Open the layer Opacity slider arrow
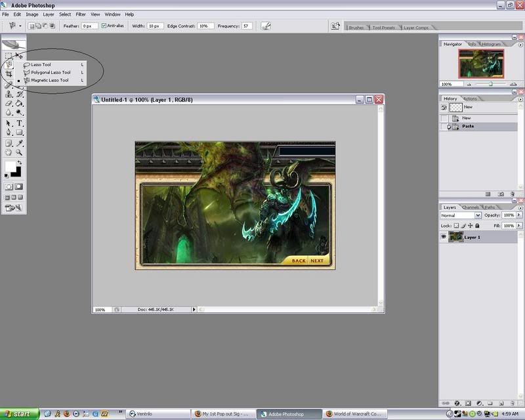The image size is (525, 420). (519, 215)
